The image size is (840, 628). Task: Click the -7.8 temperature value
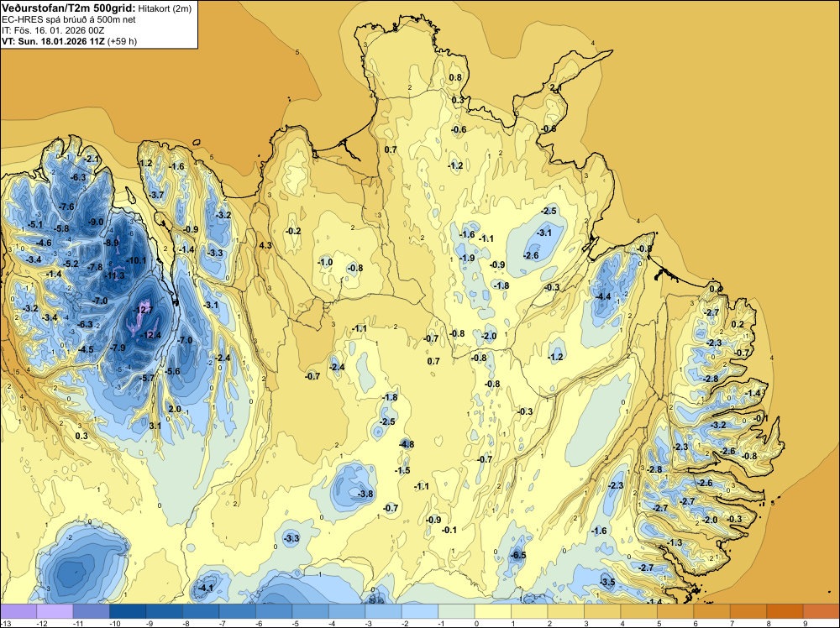click(95, 267)
